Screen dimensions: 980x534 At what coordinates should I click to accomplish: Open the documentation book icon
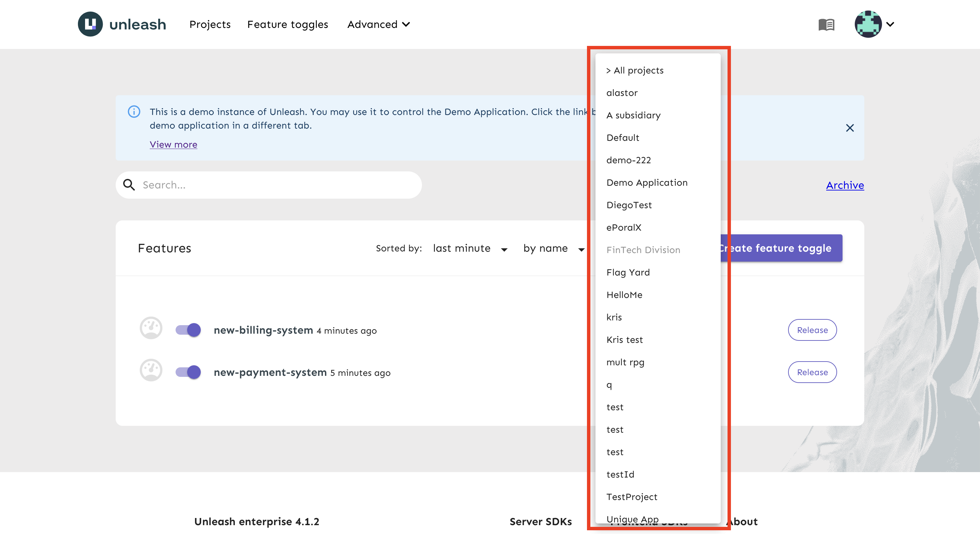[826, 25]
